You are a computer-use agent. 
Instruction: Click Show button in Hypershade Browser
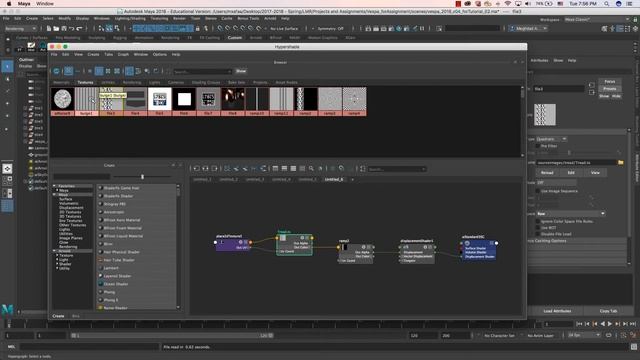pos(241,71)
